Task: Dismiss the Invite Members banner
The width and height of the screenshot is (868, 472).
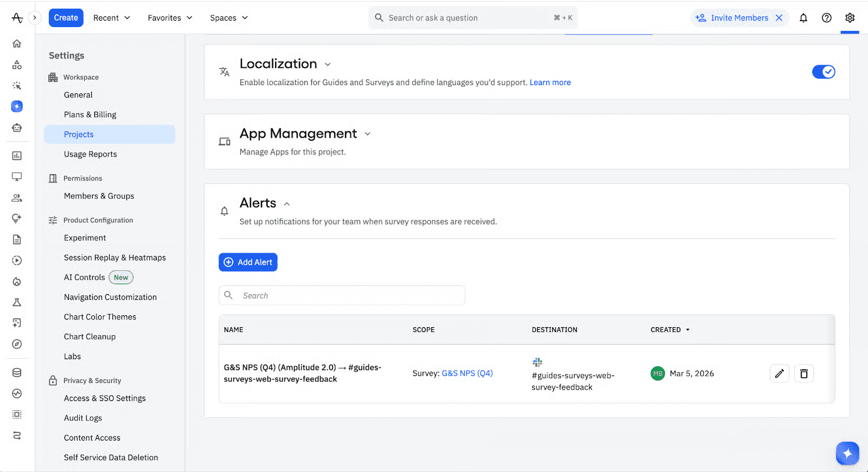Action: [779, 18]
